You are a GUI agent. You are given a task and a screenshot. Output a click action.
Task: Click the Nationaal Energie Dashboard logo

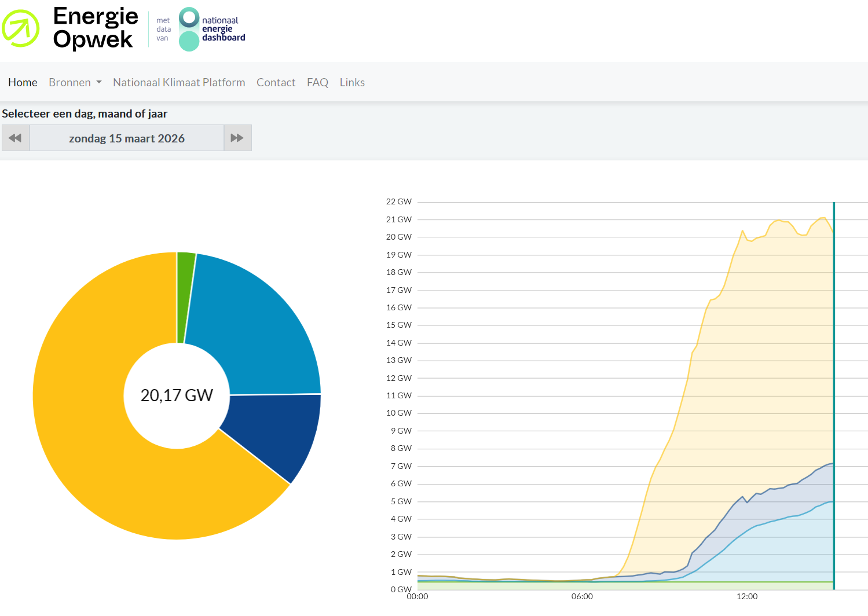coord(212,29)
